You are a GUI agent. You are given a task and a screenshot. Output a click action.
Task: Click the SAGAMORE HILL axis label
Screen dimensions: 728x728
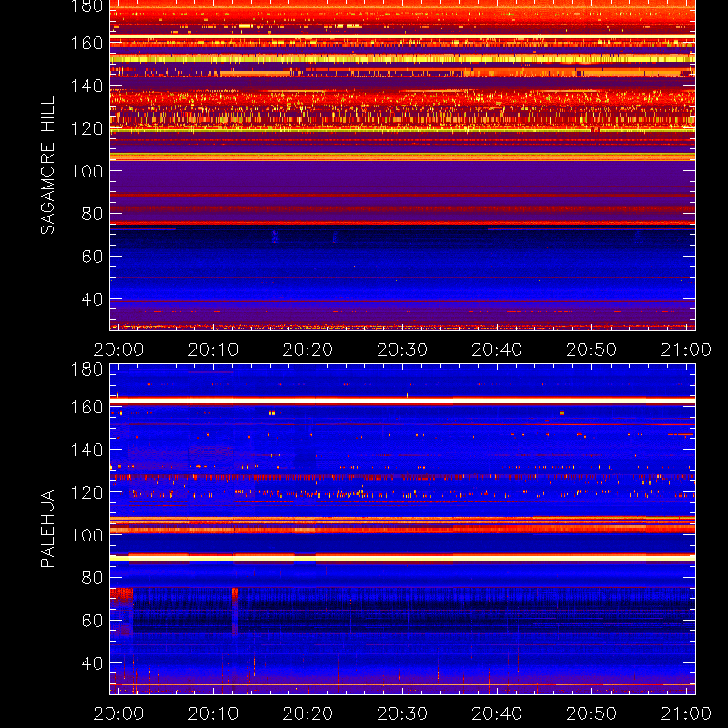point(47,166)
